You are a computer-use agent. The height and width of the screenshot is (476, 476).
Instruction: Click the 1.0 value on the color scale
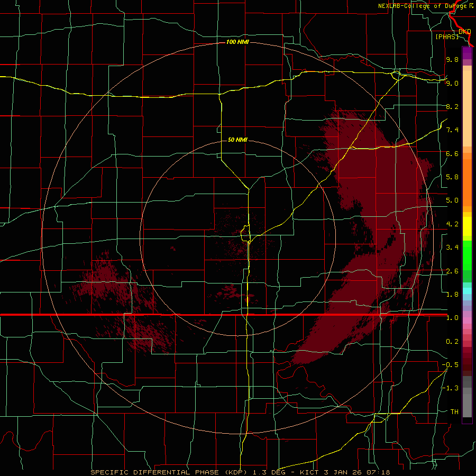coord(452,318)
